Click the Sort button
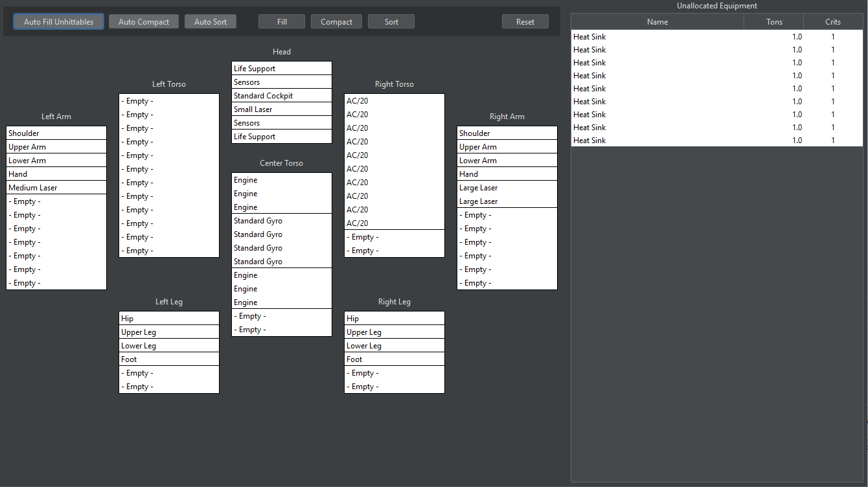This screenshot has width=868, height=487. click(391, 21)
